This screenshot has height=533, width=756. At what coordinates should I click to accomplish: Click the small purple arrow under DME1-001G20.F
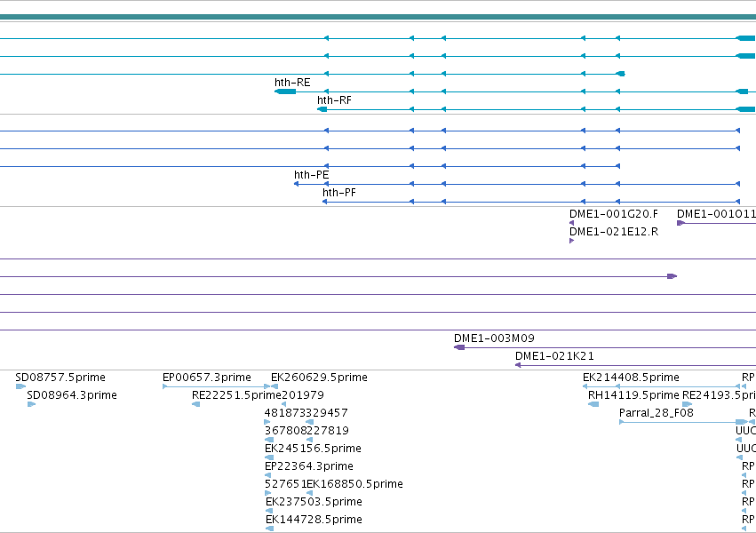point(572,223)
